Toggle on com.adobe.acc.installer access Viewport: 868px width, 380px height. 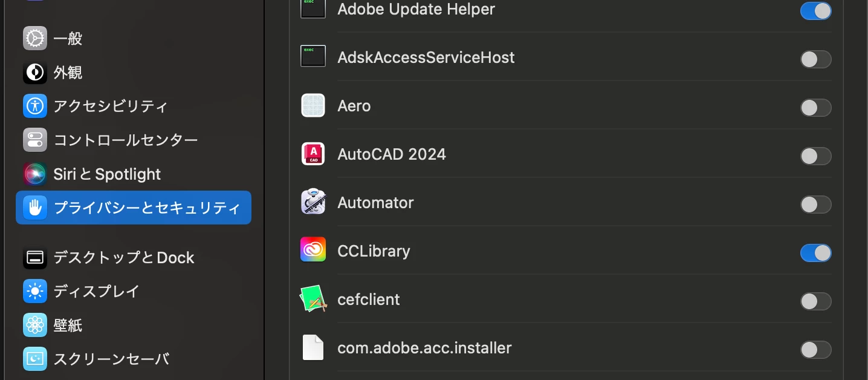pos(815,350)
